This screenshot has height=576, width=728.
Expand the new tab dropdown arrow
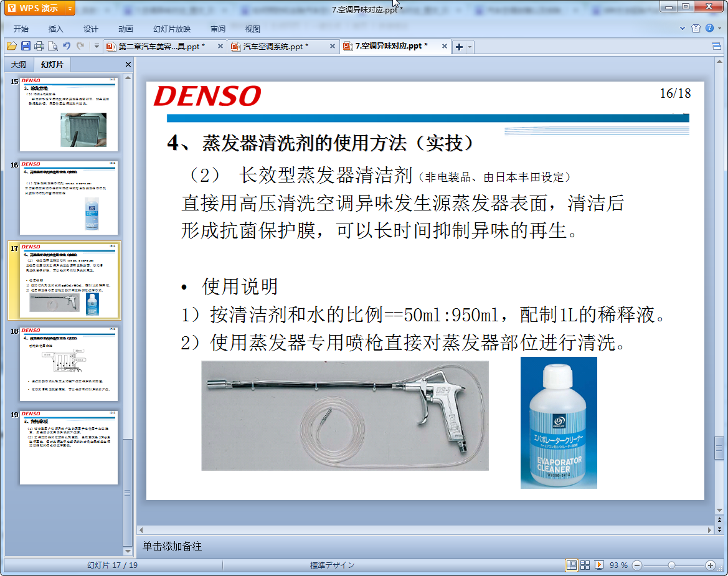[470, 47]
